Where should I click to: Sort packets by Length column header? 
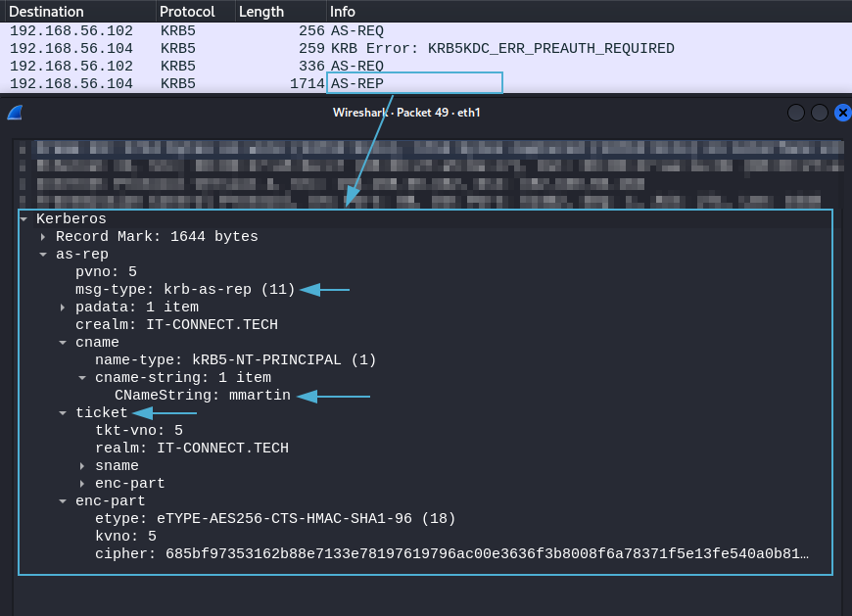point(261,12)
